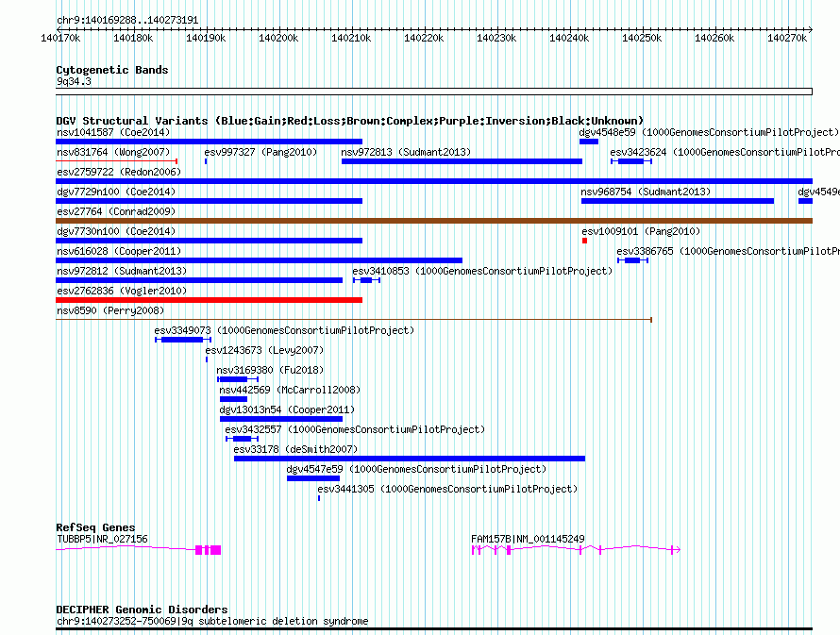Click the 140250k ruler position label
Screen dimensions: 840x635
pyautogui.click(x=642, y=38)
